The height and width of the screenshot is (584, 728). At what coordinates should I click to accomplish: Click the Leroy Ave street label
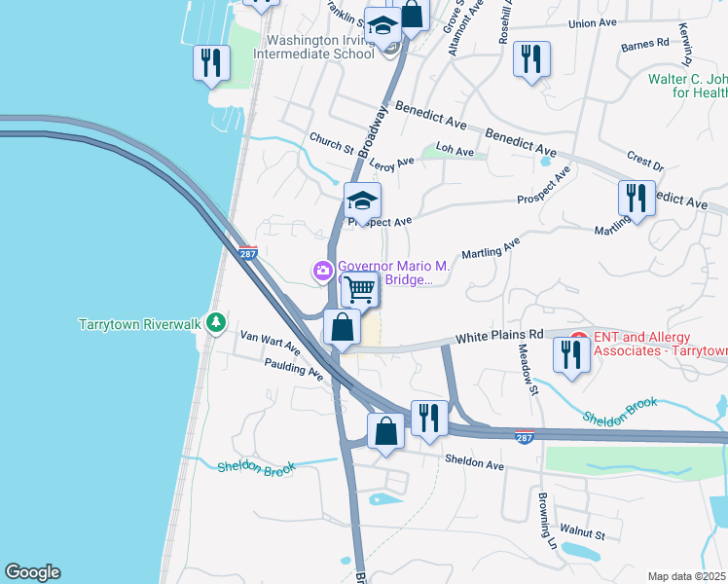click(391, 164)
